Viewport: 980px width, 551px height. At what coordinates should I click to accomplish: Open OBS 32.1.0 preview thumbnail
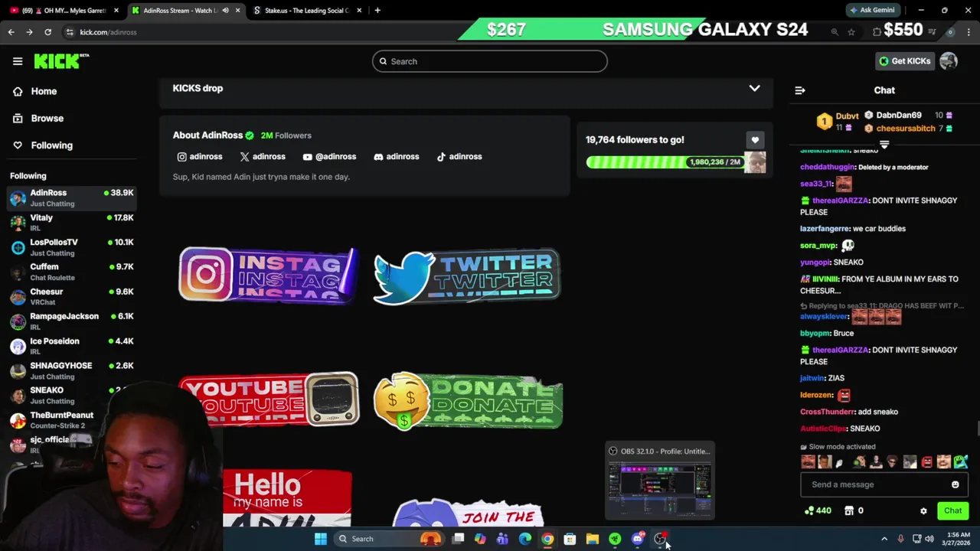(x=660, y=481)
